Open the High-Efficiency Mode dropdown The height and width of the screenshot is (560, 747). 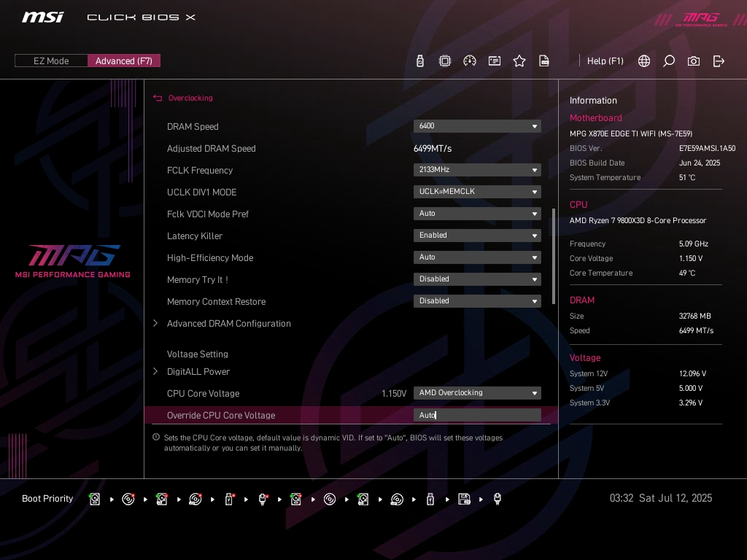(x=477, y=257)
